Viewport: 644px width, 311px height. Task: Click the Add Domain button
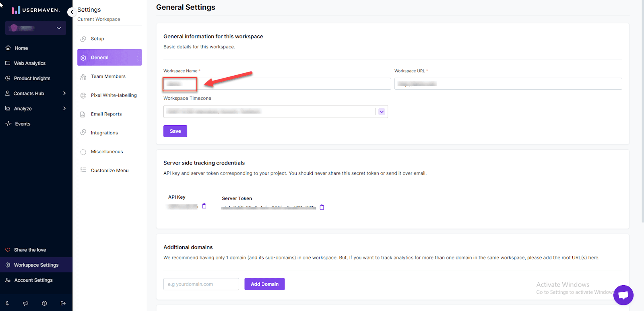(264, 284)
